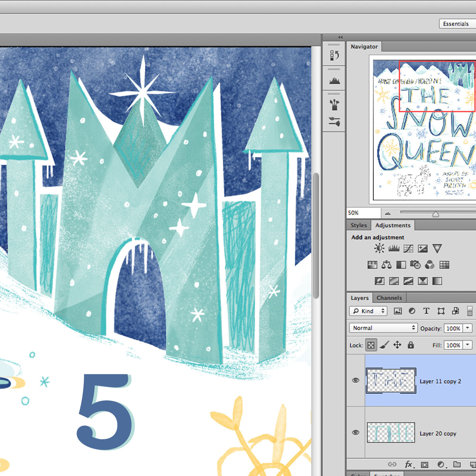Turn layer filtering on or off
The height and width of the screenshot is (476, 476).
[x=470, y=311]
